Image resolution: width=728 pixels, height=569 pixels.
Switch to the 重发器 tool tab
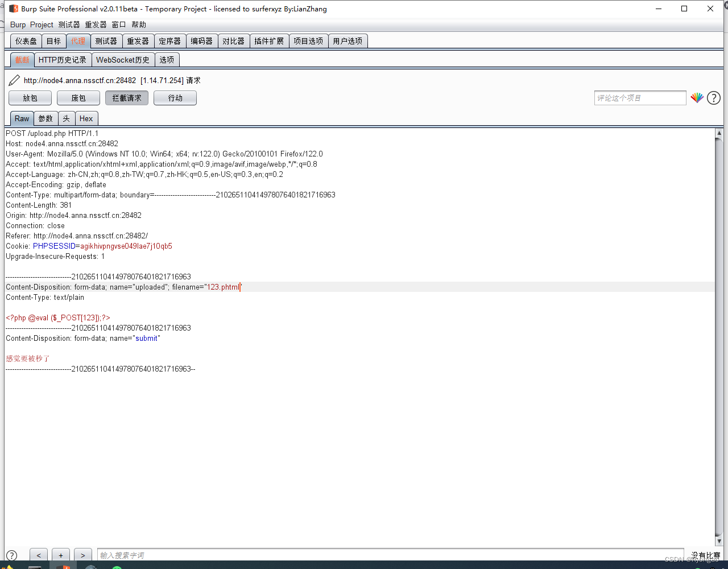[x=138, y=41]
